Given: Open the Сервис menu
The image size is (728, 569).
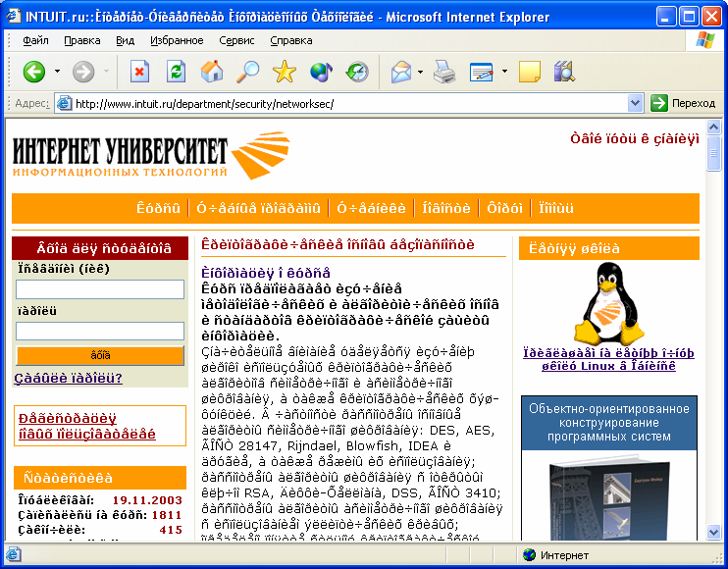Looking at the screenshot, I should (x=236, y=40).
